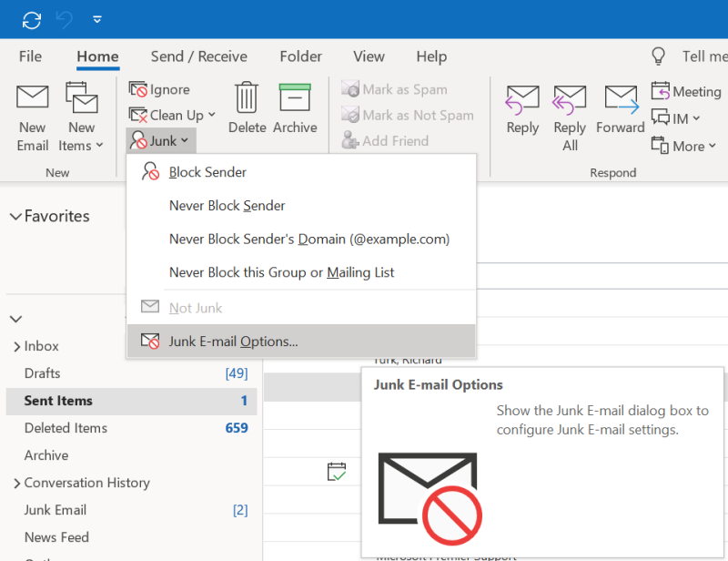Viewport: 728px width, 561px height.
Task: Expand the More dropdown arrow in Respond group
Action: 713,146
